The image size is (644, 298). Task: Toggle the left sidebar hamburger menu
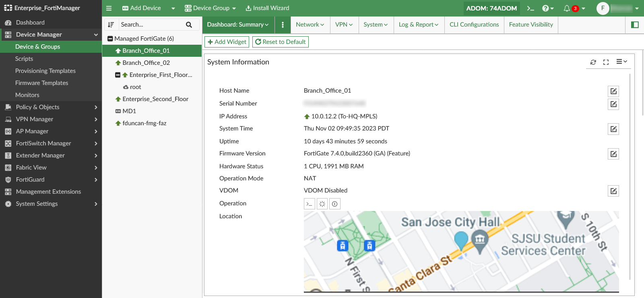[x=109, y=8]
